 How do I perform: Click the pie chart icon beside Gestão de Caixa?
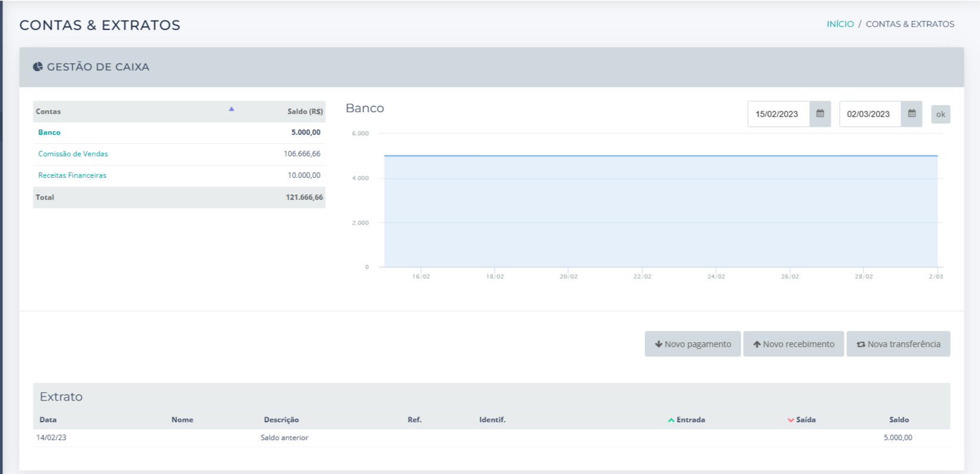coord(38,67)
